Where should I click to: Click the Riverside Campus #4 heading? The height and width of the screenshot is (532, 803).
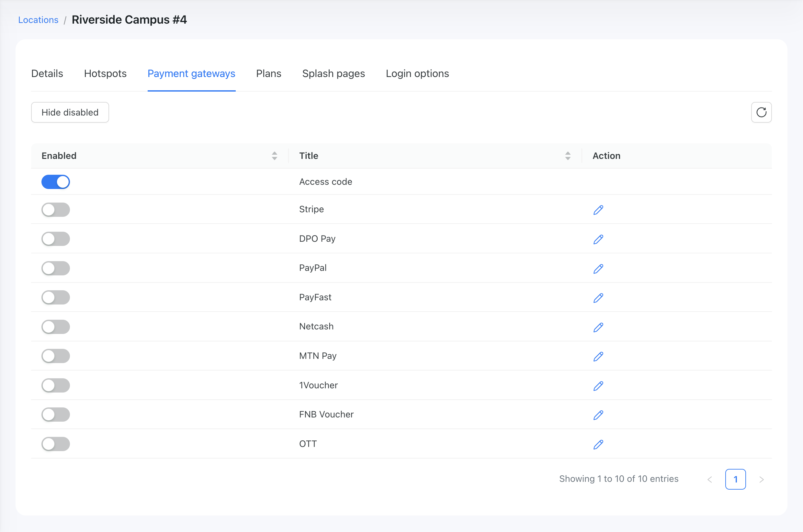click(x=129, y=20)
